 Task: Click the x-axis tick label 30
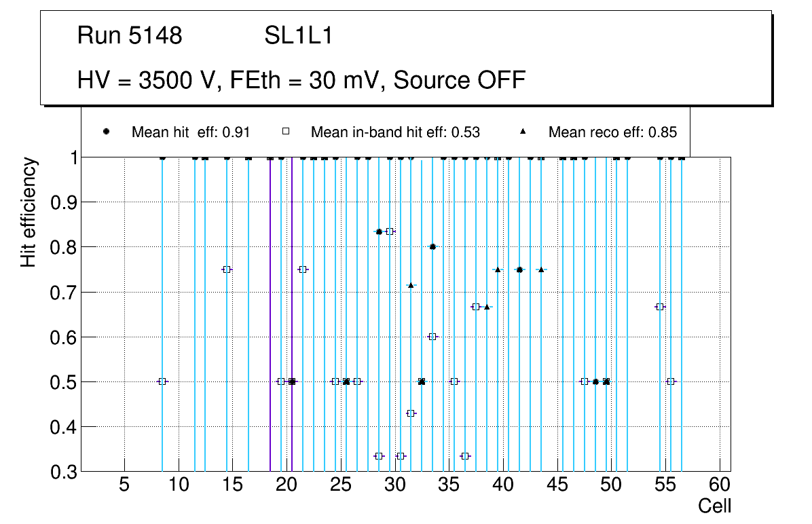(394, 485)
